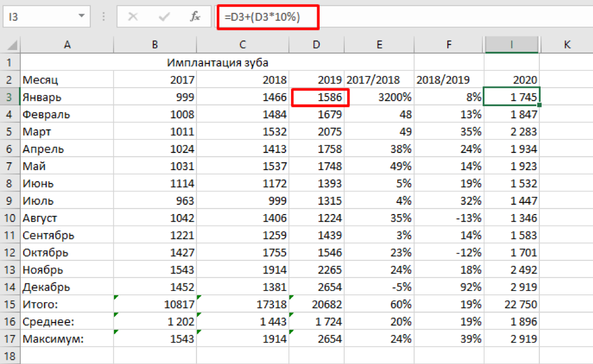
Task: Select row 5 header
Action: [10, 132]
